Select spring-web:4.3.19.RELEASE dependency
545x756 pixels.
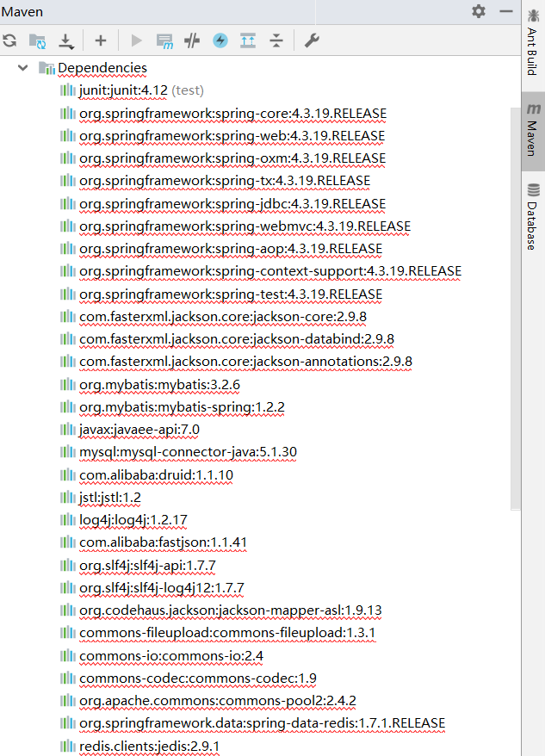click(222, 136)
